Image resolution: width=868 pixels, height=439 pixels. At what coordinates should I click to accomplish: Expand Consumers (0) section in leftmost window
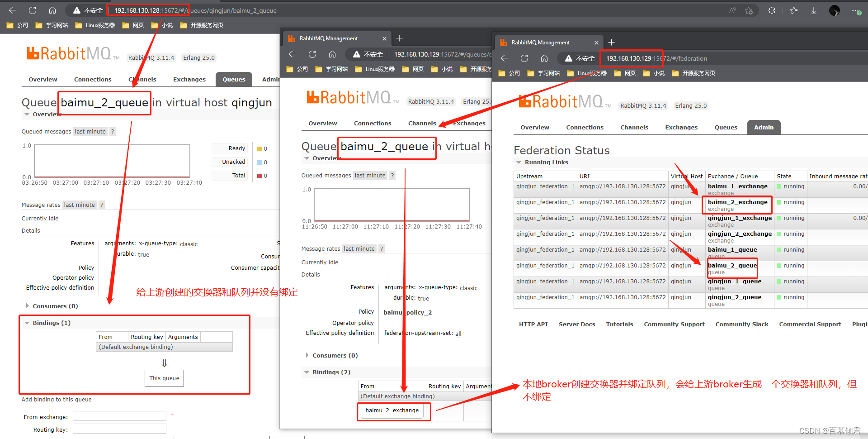point(52,306)
